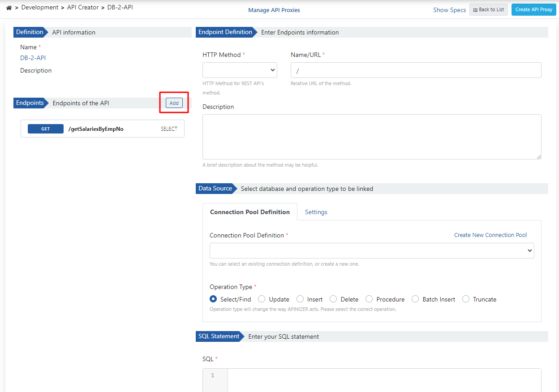Screen dimensions: 559x392
Task: Choose the Batch Insert operation type
Action: tap(415, 299)
